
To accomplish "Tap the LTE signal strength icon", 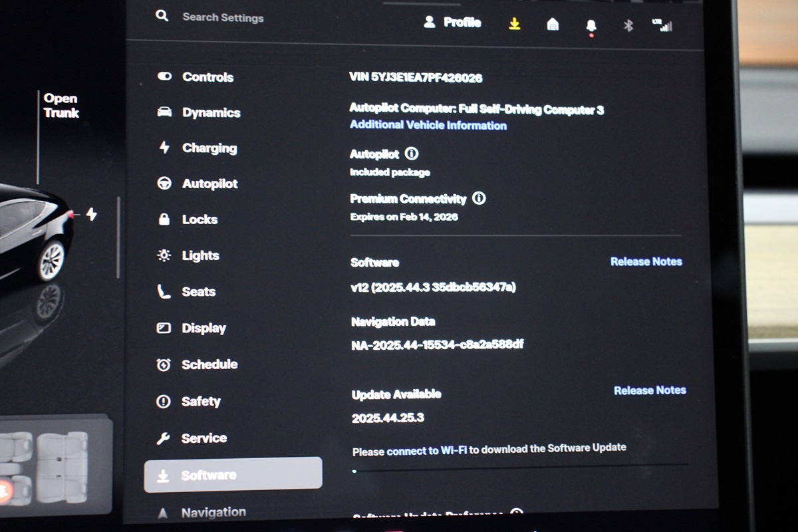I will 662,26.
